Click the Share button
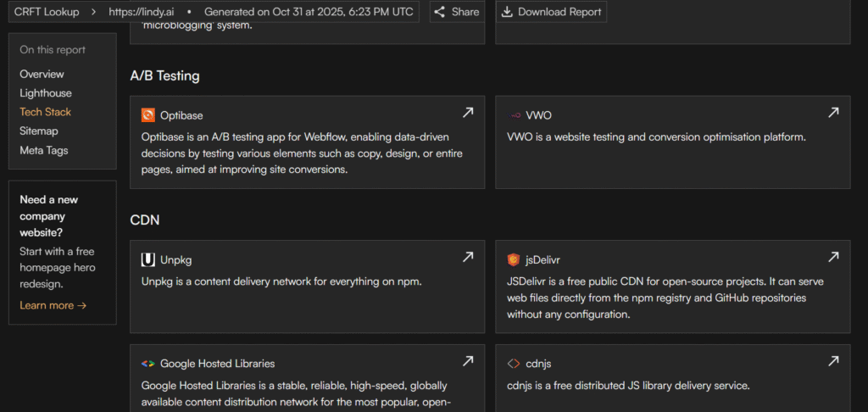868x412 pixels. [x=456, y=12]
